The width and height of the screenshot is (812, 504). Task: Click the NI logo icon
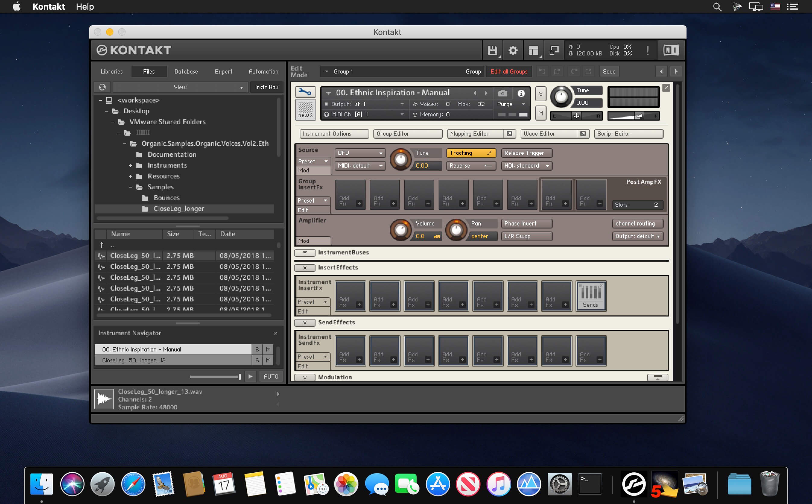click(x=671, y=50)
